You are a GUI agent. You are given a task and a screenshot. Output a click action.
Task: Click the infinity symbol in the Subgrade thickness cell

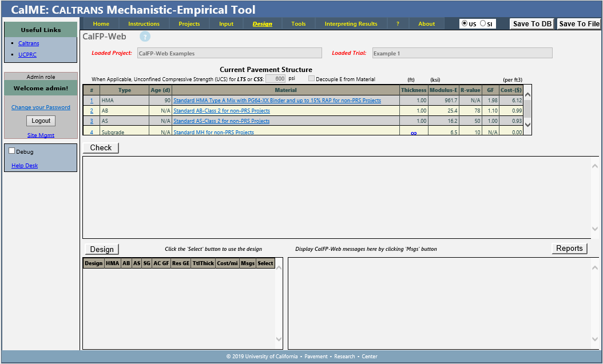coord(414,133)
